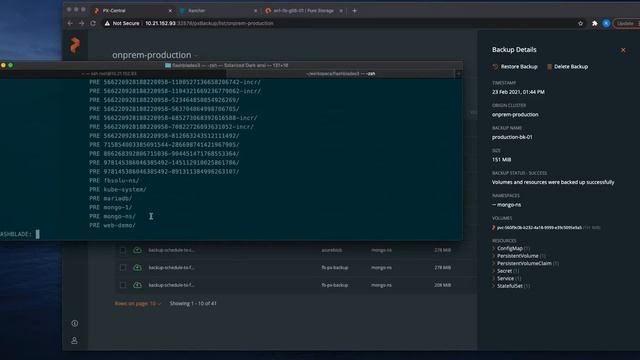Click cloud icon of the 278 MiB fb-px-backup row
Image resolution: width=640 pixels, height=360 pixels.
(137, 267)
